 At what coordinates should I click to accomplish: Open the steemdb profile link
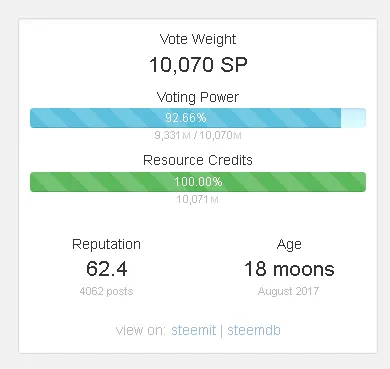pos(254,330)
